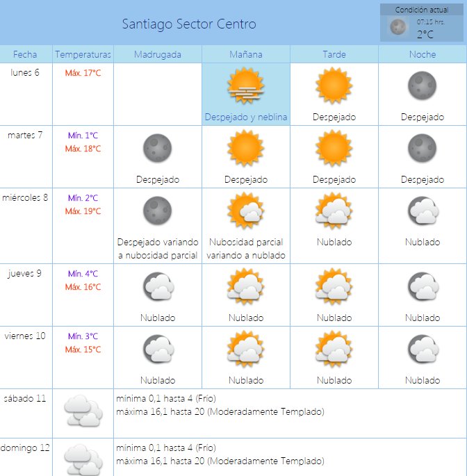Select the Madrugada column header
Image resolution: width=467 pixels, height=476 pixels.
click(158, 54)
